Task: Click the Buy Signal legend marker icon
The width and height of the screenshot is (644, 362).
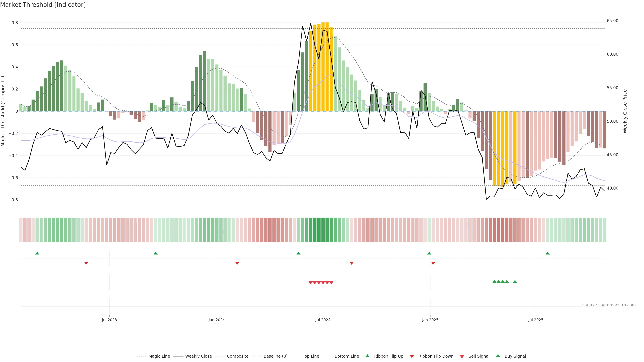Action: coord(498,356)
